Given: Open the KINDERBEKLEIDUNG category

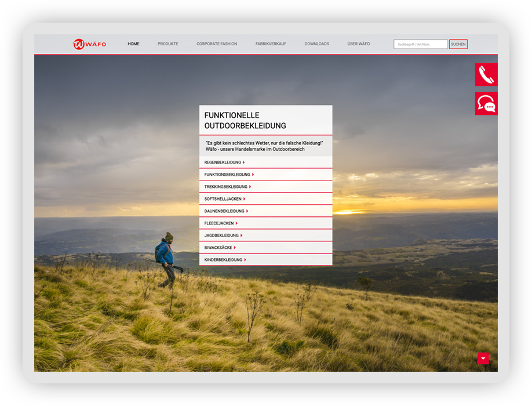Looking at the screenshot, I should [224, 260].
